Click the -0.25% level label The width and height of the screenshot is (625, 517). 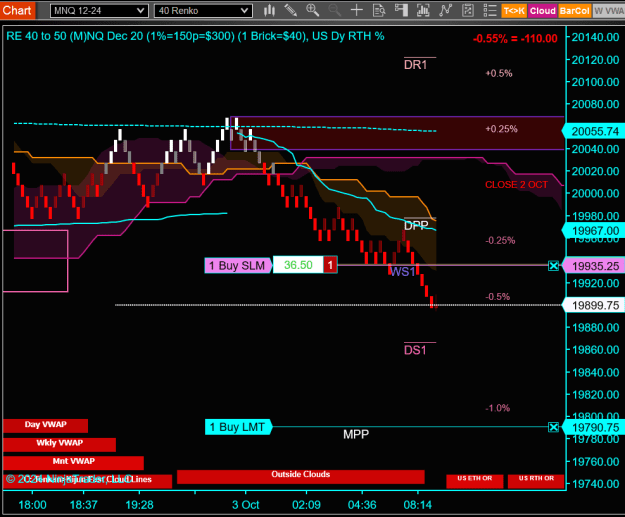point(500,241)
